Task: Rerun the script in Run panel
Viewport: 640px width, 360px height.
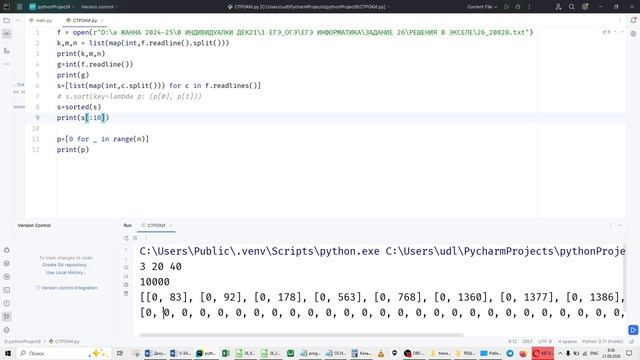Action: (x=126, y=238)
